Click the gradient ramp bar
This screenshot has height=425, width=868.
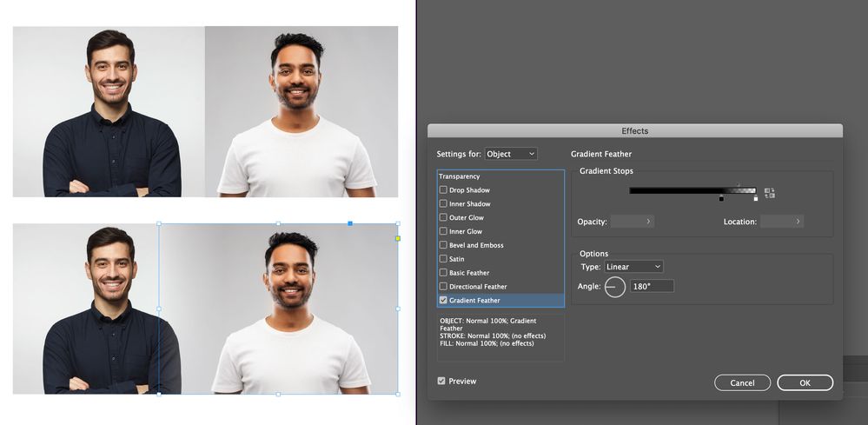click(692, 190)
